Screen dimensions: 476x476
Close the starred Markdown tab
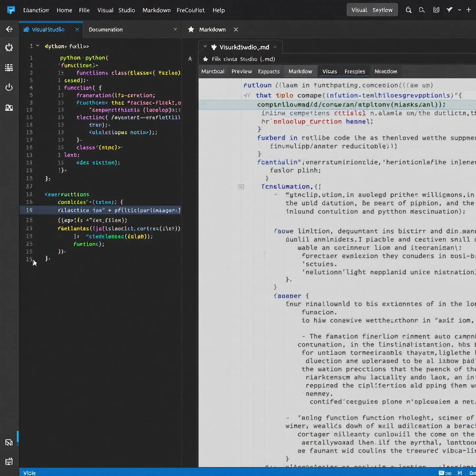pos(236,29)
